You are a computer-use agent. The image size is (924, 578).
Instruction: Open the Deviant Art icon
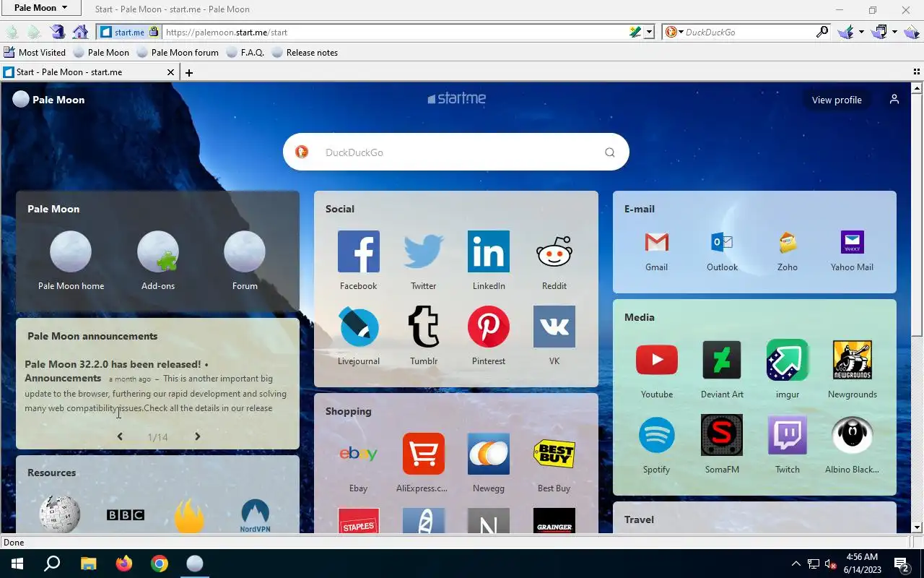click(x=722, y=360)
